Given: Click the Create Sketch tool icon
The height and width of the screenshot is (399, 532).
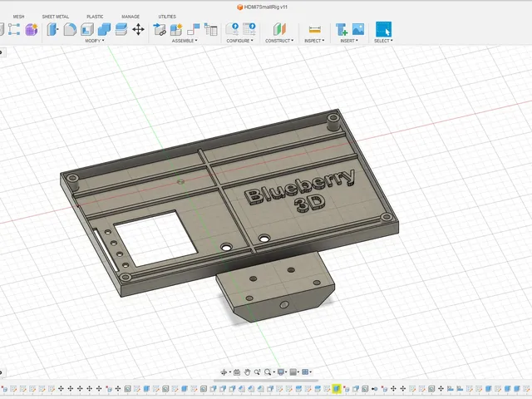Looking at the screenshot, I should (14, 30).
